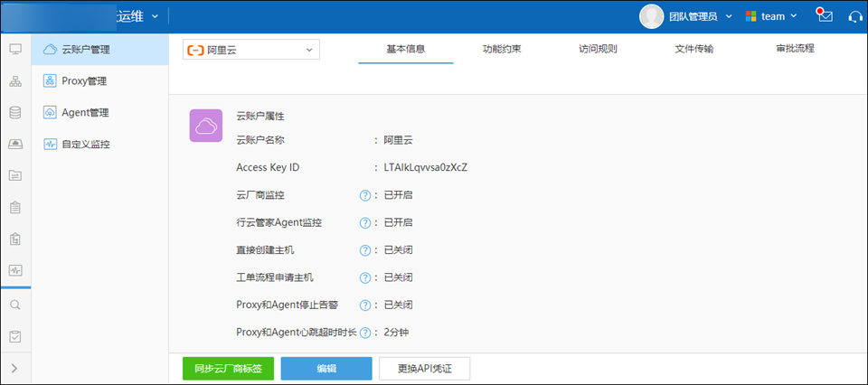This screenshot has height=385, width=868.
Task: Show help for Proxy和Agent停止告警
Action: [364, 305]
